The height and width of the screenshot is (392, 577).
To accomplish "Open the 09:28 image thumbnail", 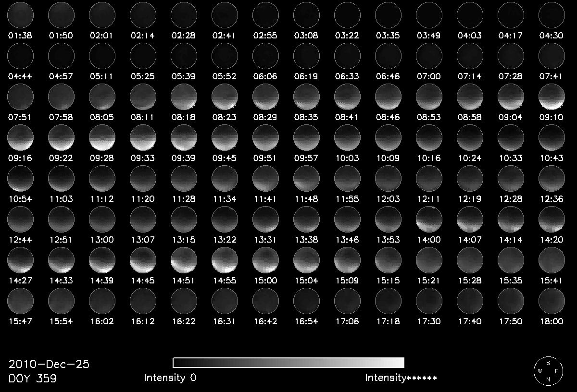I will pos(102,138).
